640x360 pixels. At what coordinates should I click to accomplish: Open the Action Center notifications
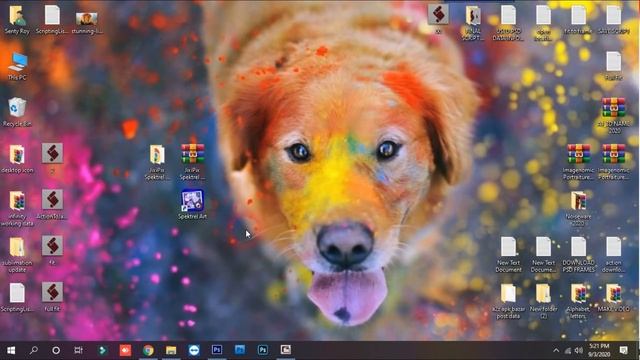pos(624,350)
